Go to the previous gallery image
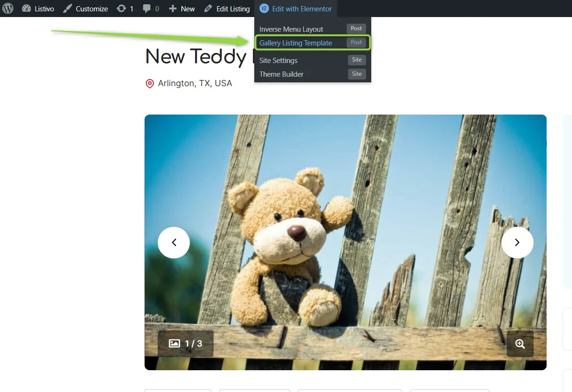572x392 pixels. [174, 242]
